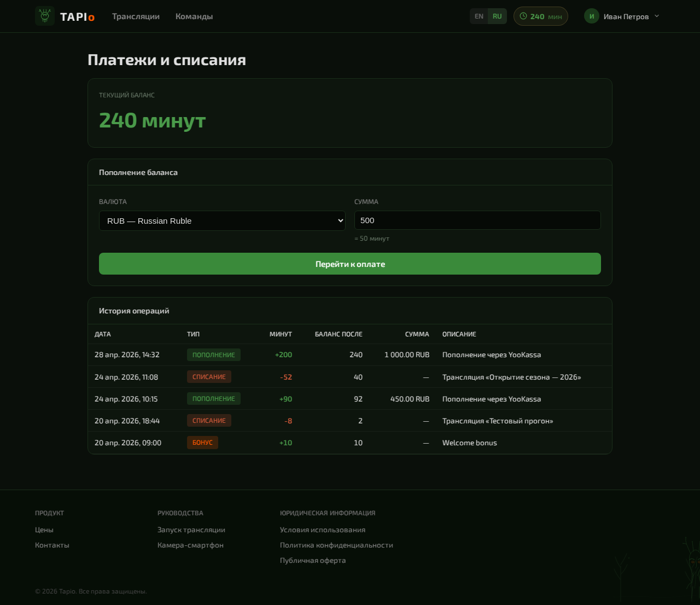Click the 240 минут current balance

[152, 120]
